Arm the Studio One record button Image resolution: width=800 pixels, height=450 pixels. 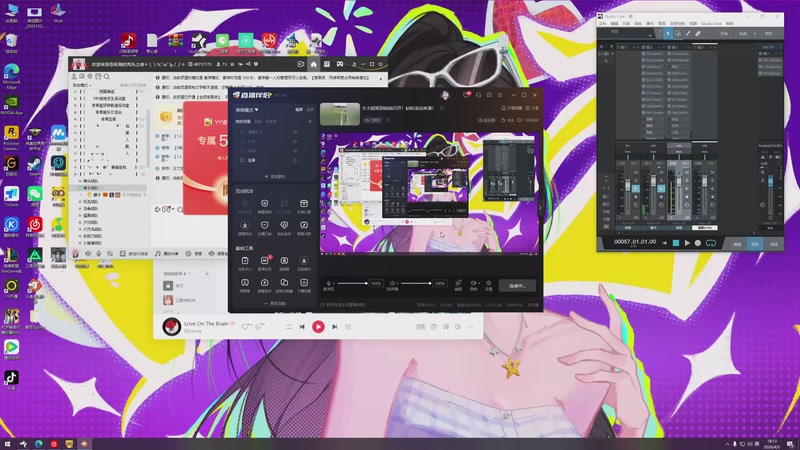(x=697, y=243)
